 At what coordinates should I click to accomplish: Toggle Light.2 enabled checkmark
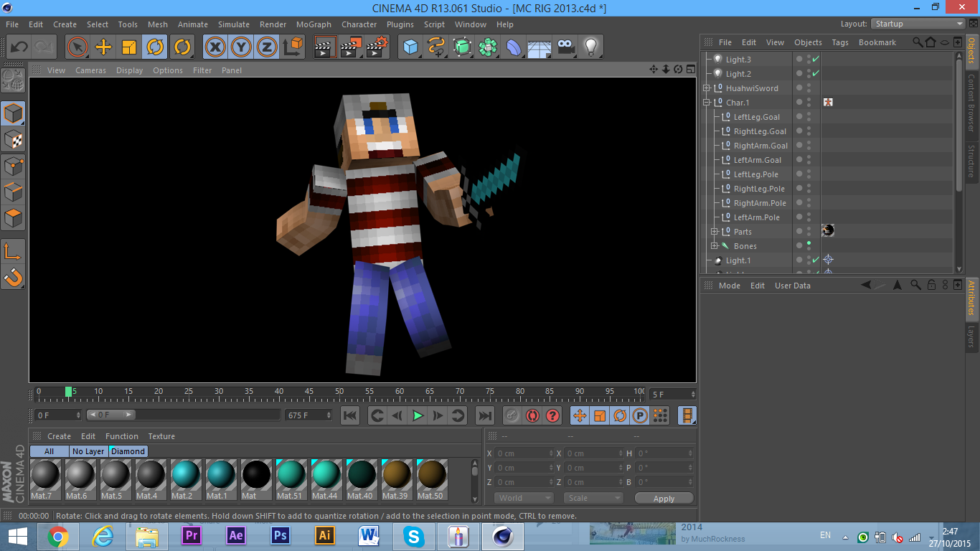(x=816, y=73)
